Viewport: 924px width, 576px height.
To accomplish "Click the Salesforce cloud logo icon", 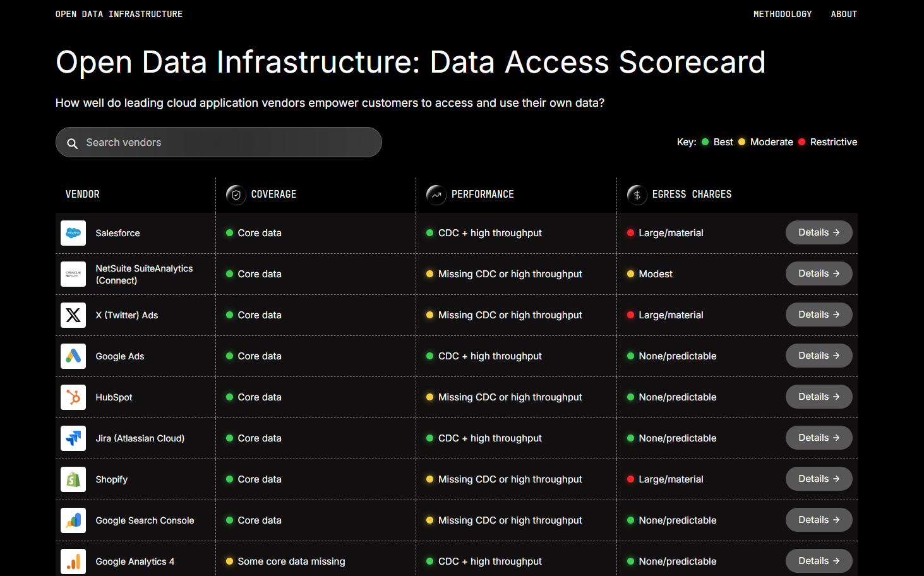I will coord(73,233).
